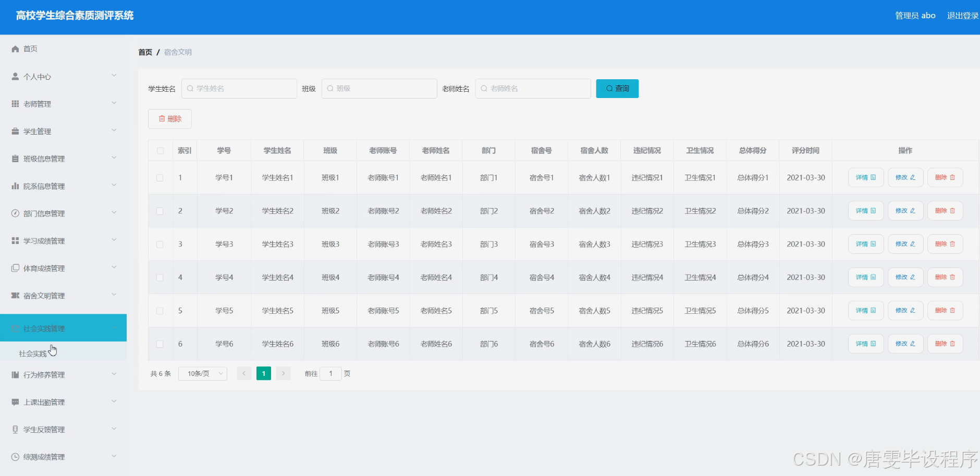Click the copy icon beside 体育成绩管理

(x=15, y=268)
